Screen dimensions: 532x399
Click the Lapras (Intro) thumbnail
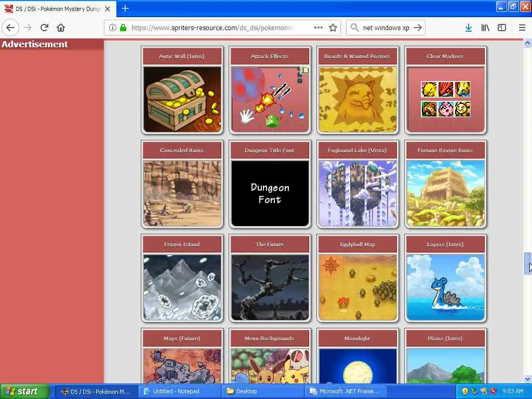coord(445,287)
